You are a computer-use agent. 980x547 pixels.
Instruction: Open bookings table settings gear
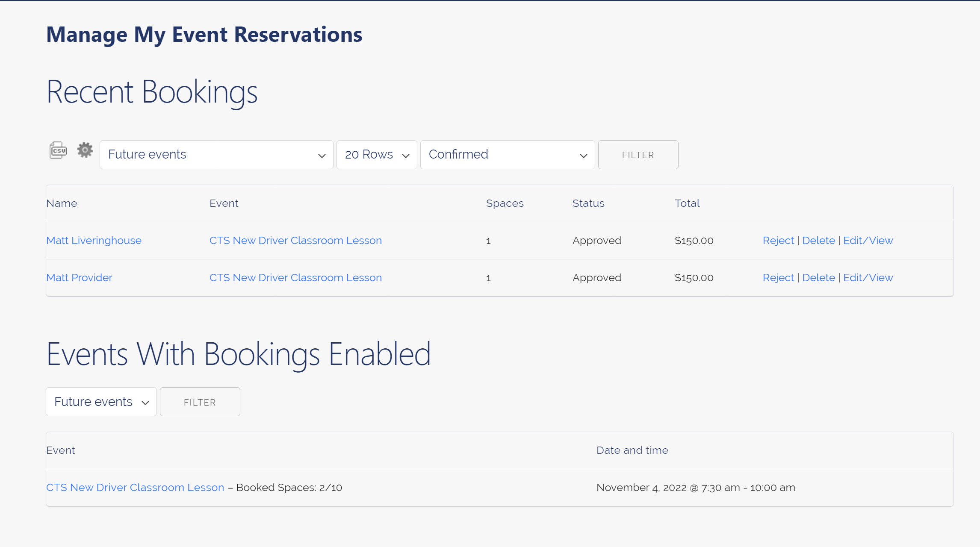click(x=85, y=150)
